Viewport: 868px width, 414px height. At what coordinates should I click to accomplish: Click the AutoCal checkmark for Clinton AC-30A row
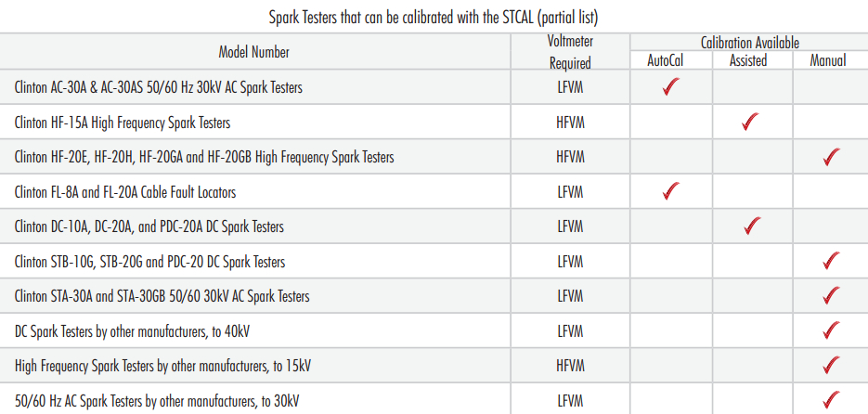pyautogui.click(x=672, y=88)
